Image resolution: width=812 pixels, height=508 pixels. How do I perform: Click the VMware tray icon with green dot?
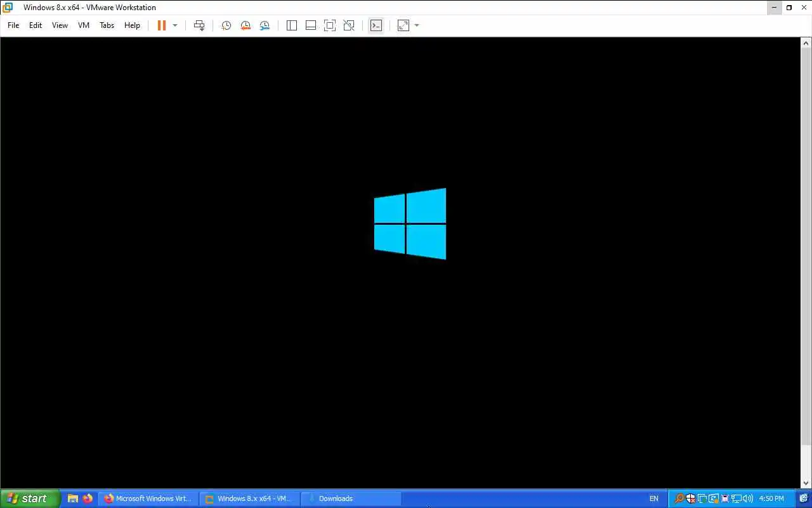click(702, 498)
